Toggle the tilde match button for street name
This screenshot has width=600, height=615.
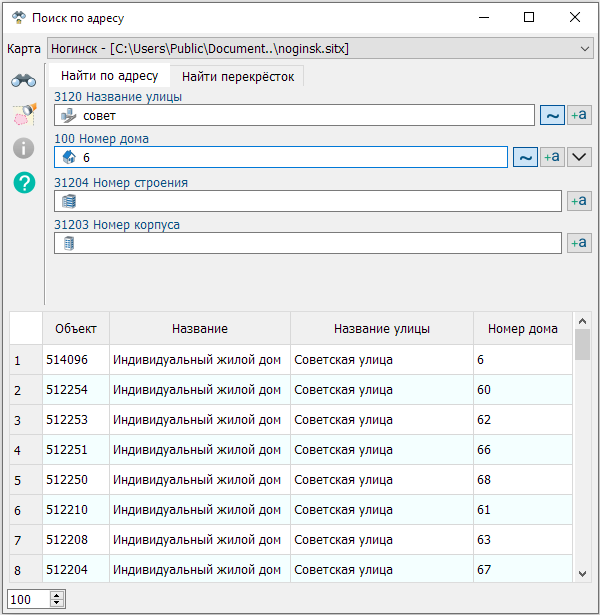click(552, 115)
